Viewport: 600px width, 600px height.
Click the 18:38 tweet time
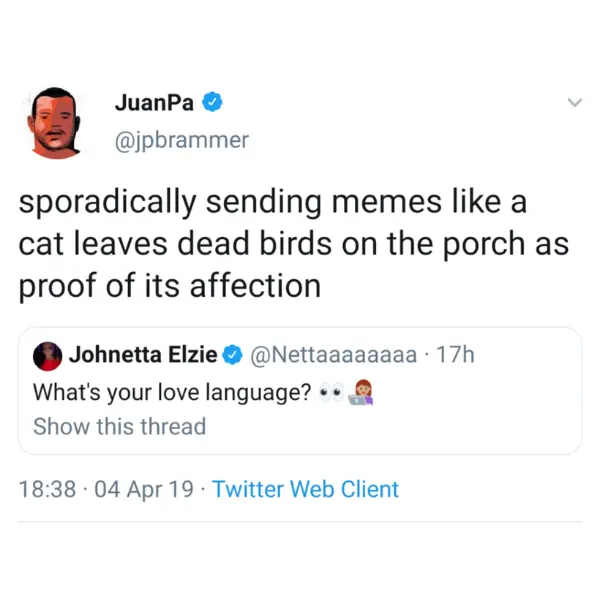tap(46, 489)
